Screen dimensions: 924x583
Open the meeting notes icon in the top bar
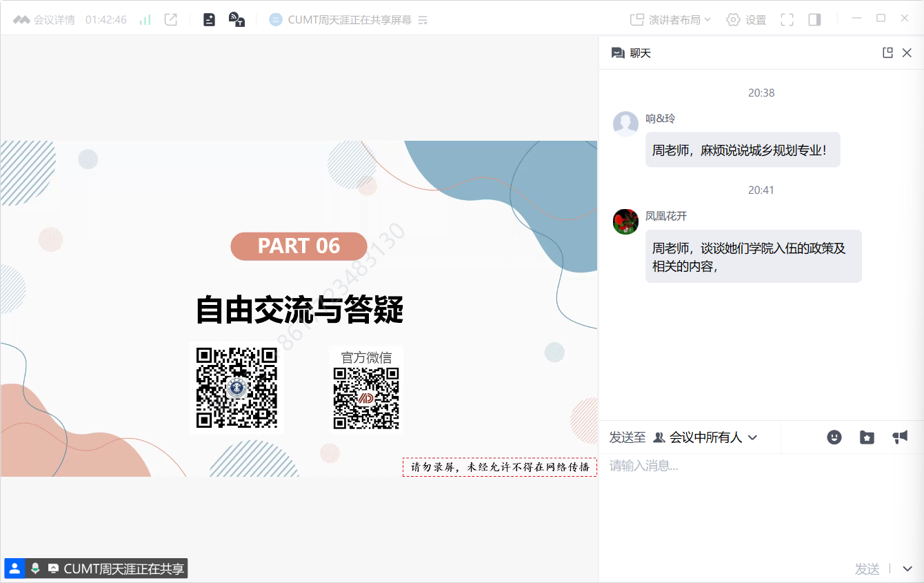[x=210, y=20]
